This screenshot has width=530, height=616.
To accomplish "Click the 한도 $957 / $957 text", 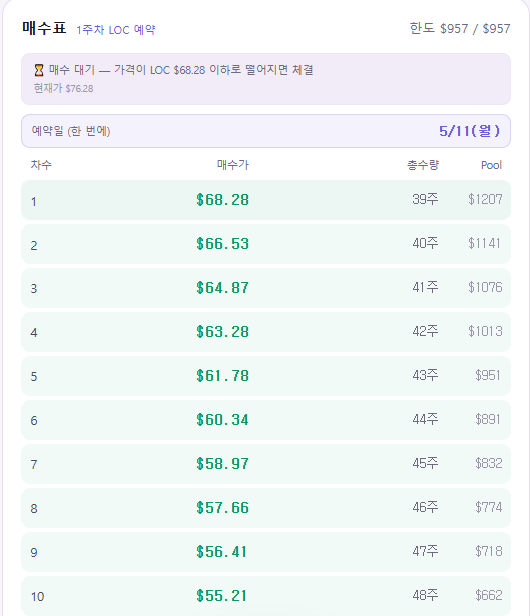I will (460, 29).
